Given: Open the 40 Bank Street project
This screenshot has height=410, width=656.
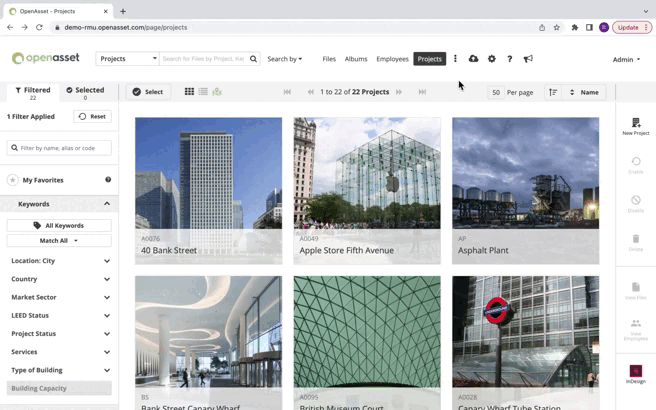Looking at the screenshot, I should click(208, 191).
